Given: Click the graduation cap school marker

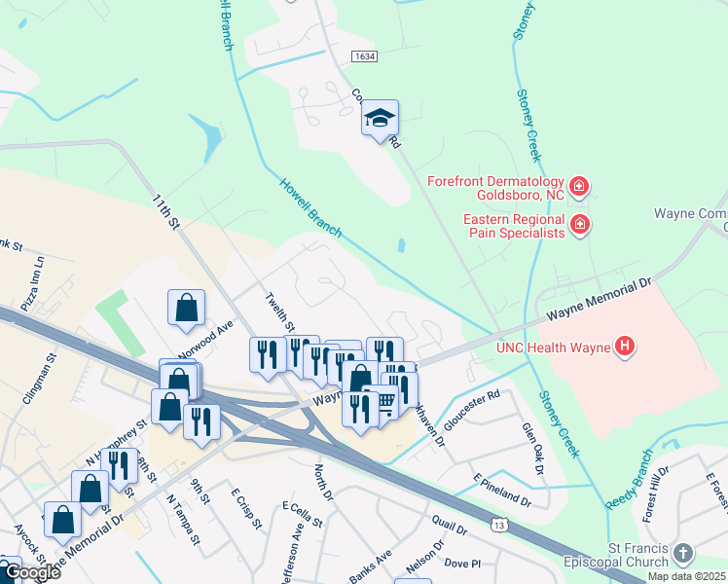Looking at the screenshot, I should point(380,119).
